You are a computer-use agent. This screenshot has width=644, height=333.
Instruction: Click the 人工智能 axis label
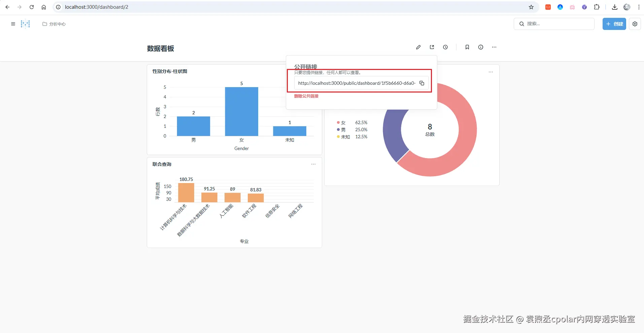coord(226,211)
